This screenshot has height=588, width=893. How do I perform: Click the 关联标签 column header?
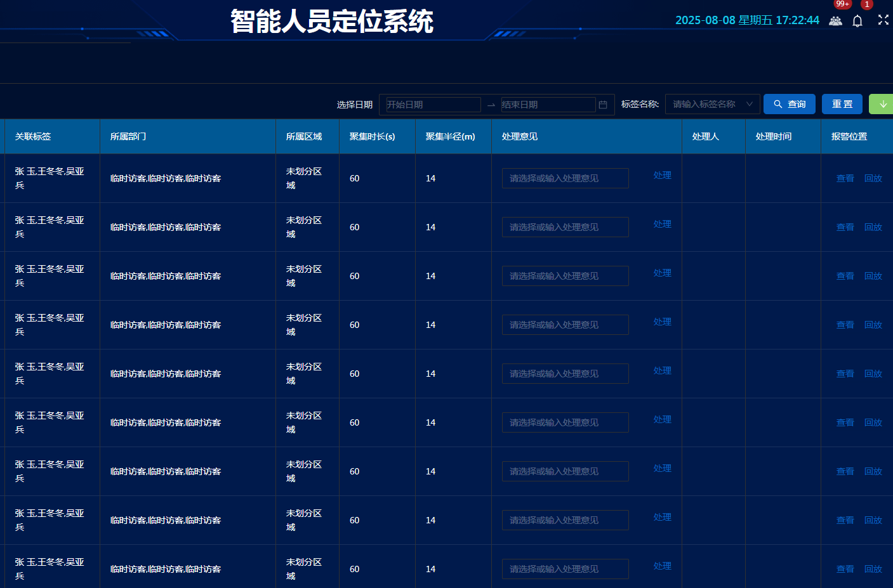pos(33,136)
